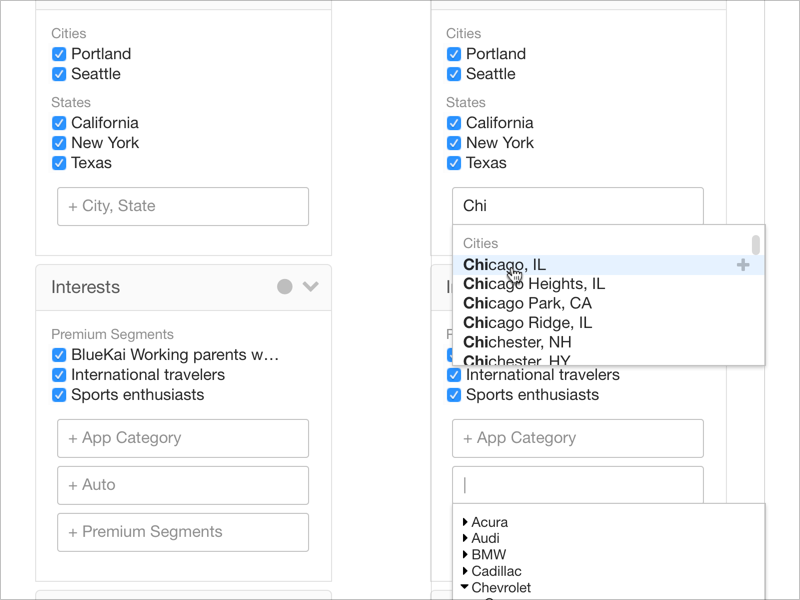Viewport: 800px width, 600px height.
Task: Expand the Cadillac tree item
Action: 466,570
